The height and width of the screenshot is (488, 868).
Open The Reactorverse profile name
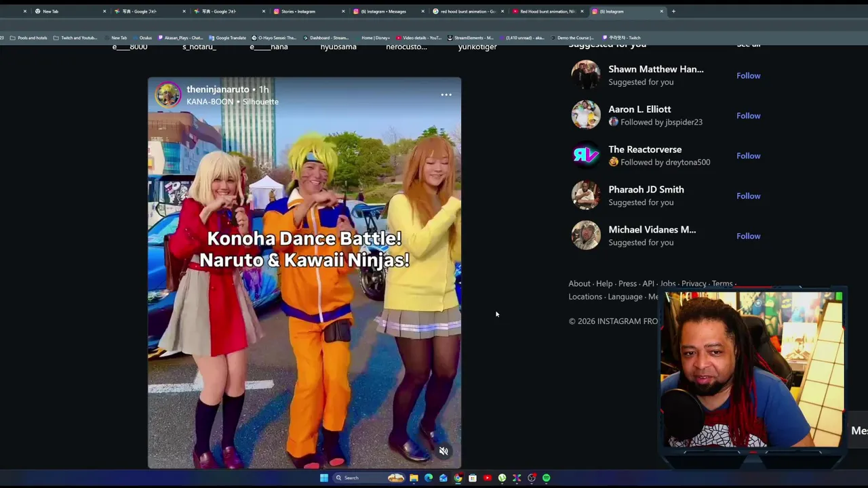[645, 149]
